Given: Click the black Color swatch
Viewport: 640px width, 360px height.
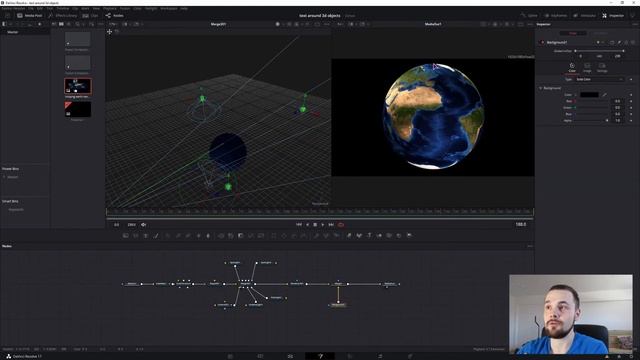Looking at the screenshot, I should (x=589, y=95).
